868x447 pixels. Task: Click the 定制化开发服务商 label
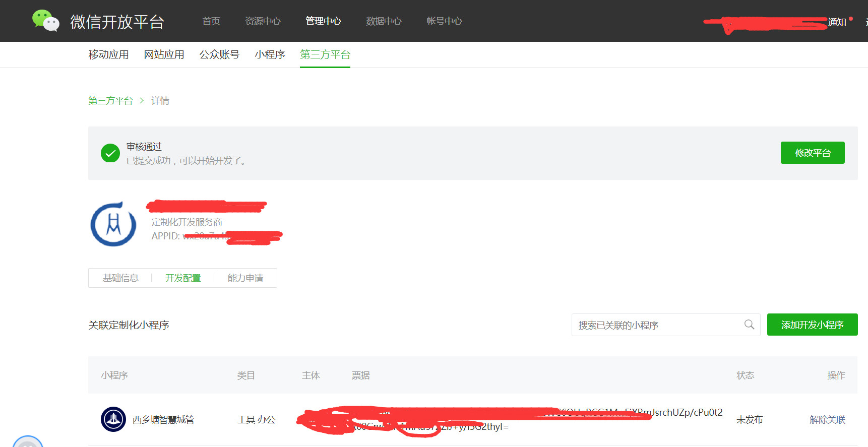(187, 222)
